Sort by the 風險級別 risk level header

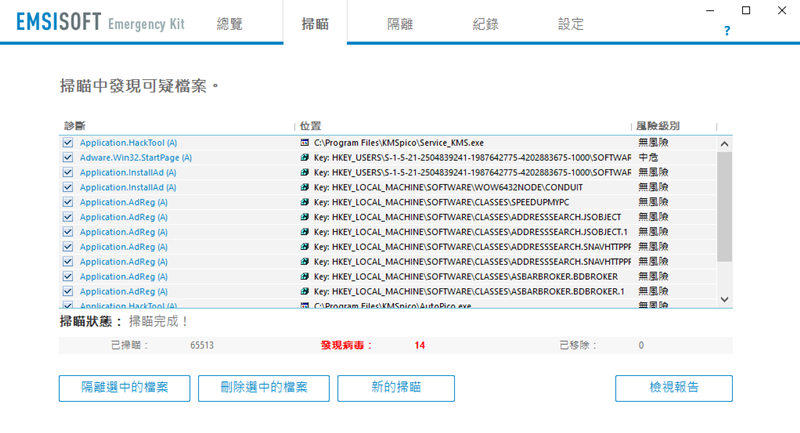[658, 125]
